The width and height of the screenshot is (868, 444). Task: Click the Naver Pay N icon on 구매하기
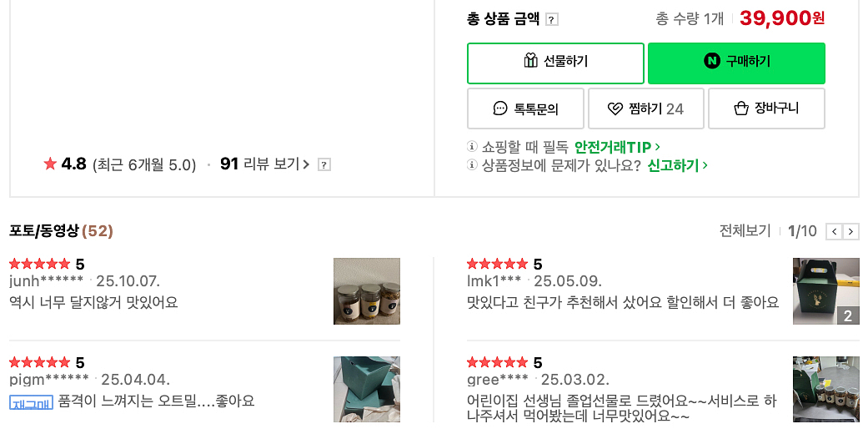[711, 61]
